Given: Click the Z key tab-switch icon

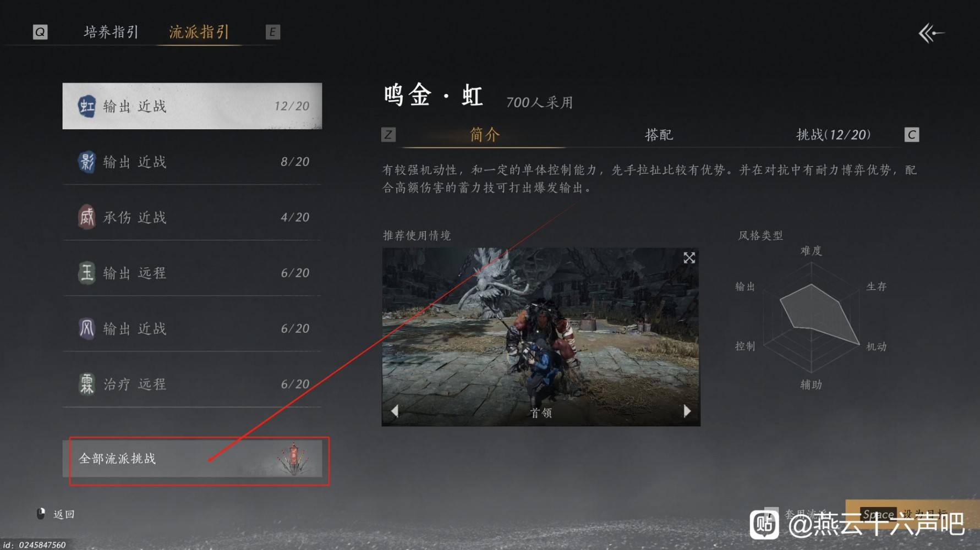Looking at the screenshot, I should pos(388,134).
